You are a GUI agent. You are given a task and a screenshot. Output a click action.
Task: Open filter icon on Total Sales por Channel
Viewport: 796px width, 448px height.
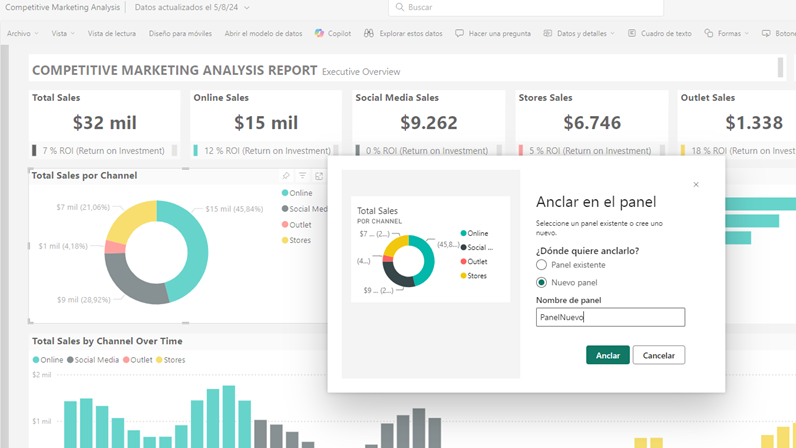click(x=303, y=176)
